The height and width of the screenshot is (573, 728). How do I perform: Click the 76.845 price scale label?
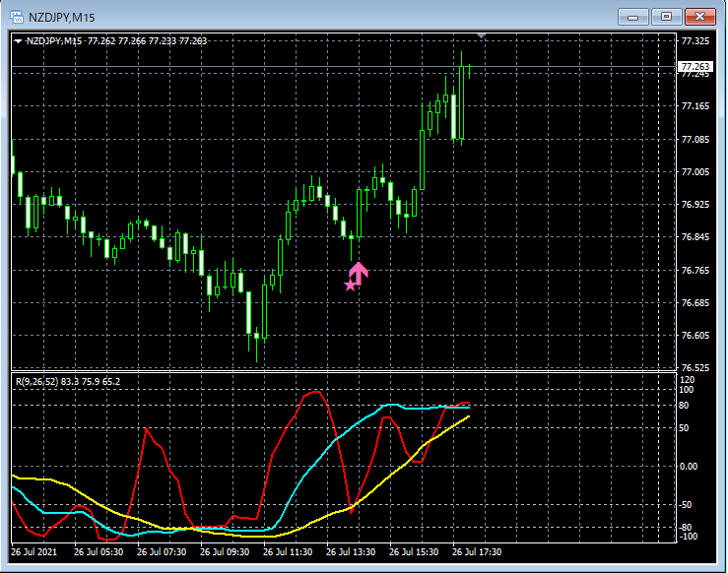(695, 237)
